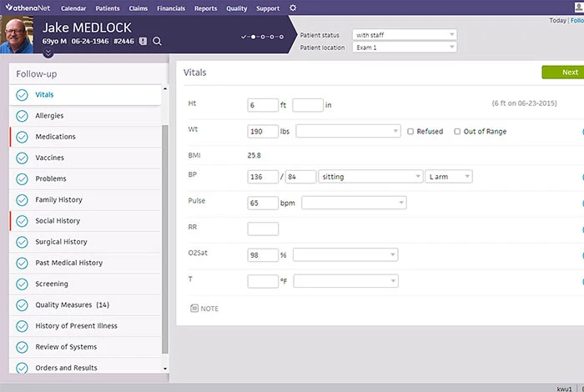Image resolution: width=584 pixels, height=392 pixels.
Task: Click the RR input field
Action: click(x=263, y=229)
